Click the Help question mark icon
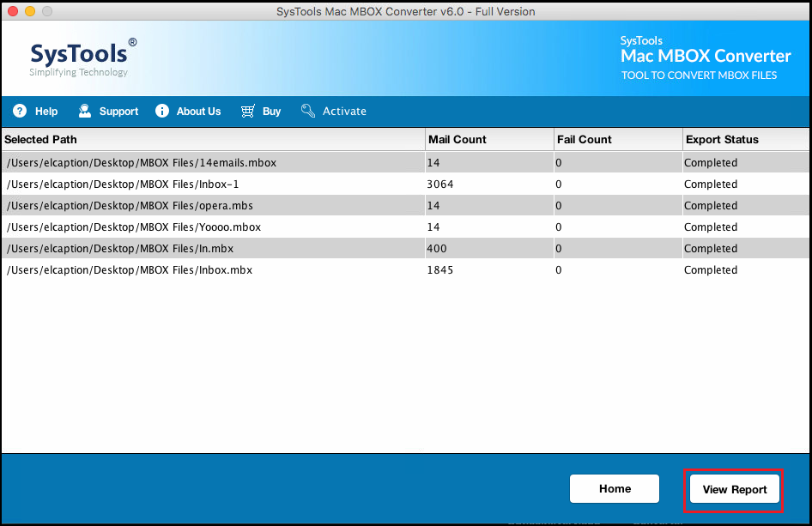This screenshot has width=812, height=526. pos(20,111)
